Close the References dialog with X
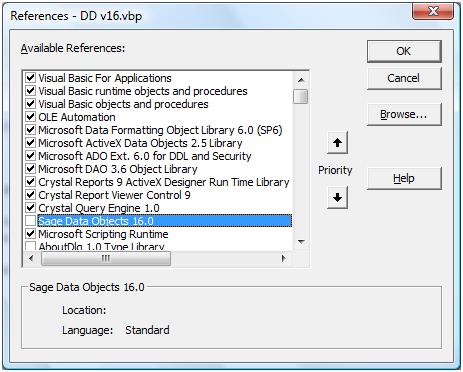 pos(433,11)
